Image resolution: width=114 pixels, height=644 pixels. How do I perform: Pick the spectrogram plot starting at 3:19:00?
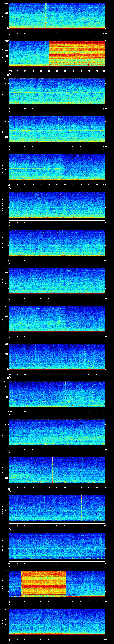click(57, 205)
